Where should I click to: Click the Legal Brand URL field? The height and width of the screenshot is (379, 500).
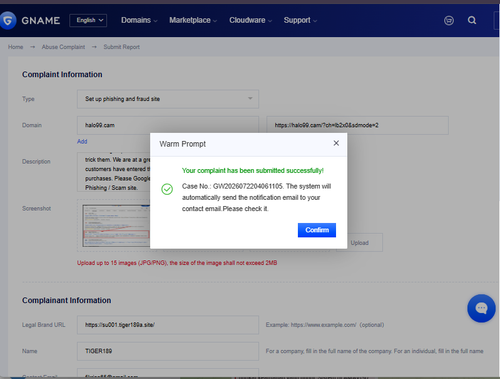click(x=168, y=325)
